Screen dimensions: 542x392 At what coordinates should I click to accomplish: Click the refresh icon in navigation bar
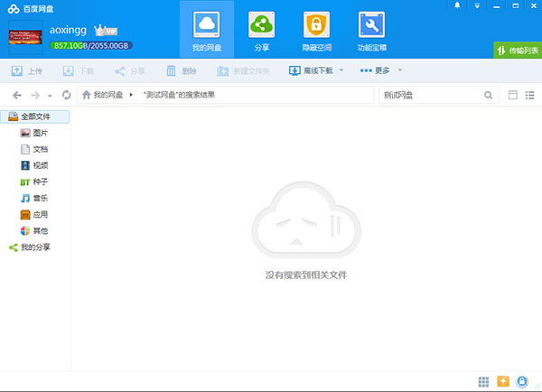pos(66,95)
